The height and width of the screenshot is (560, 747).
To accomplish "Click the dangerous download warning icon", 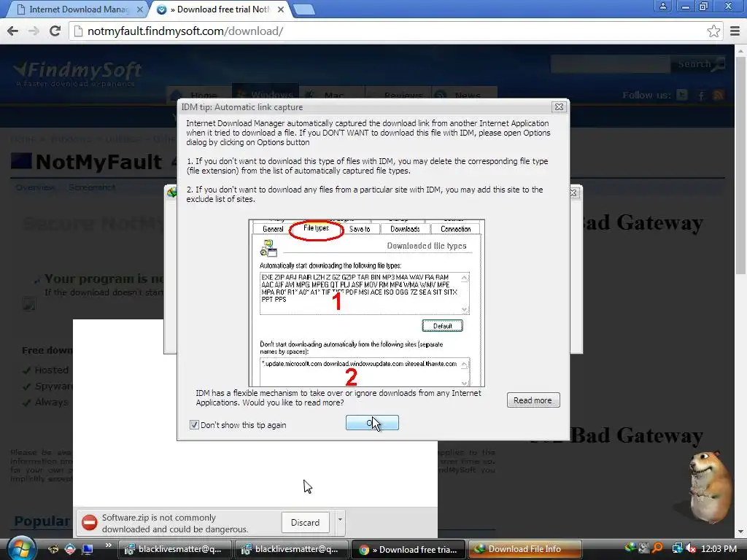I will [x=90, y=522].
